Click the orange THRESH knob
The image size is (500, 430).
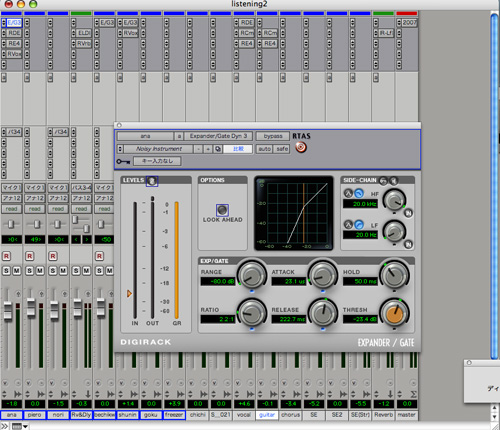tap(395, 313)
